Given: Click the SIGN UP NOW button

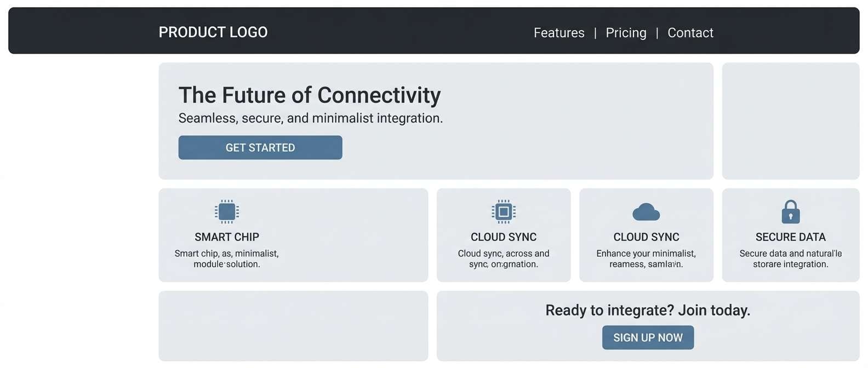Looking at the screenshot, I should click(648, 337).
